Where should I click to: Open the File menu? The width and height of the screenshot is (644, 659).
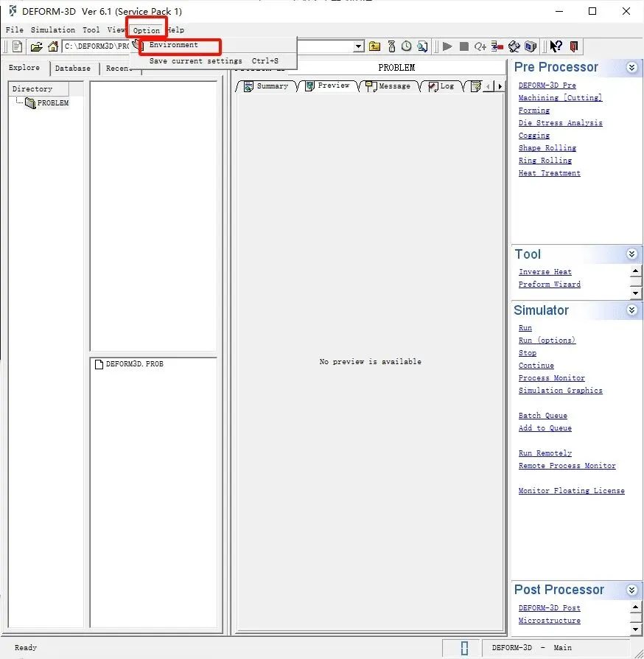coord(14,29)
